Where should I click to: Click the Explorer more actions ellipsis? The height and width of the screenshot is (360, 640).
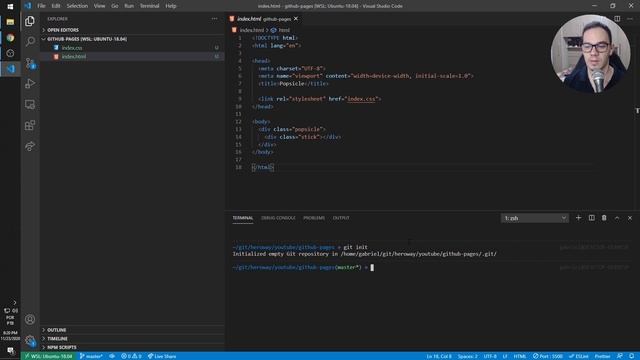[214, 19]
